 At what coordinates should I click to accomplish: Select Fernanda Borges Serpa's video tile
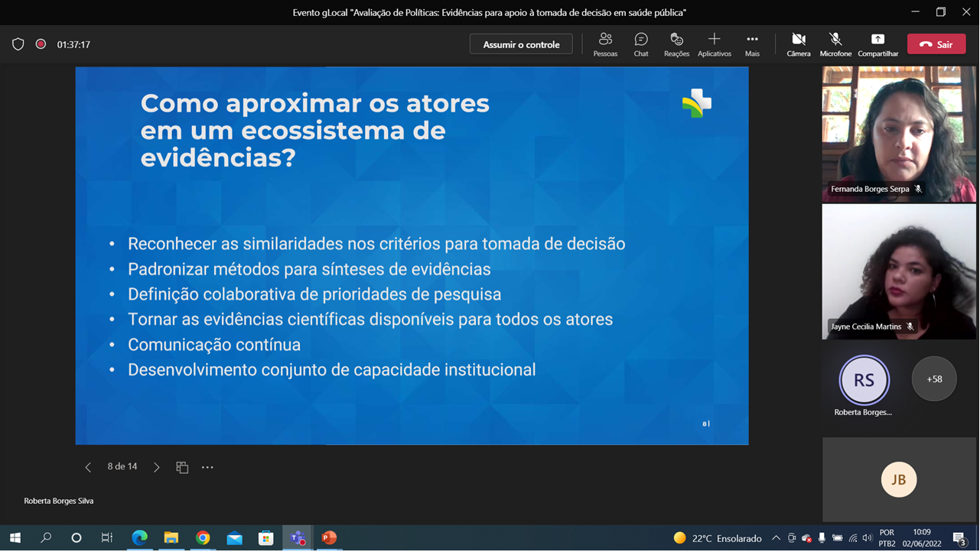(x=899, y=134)
